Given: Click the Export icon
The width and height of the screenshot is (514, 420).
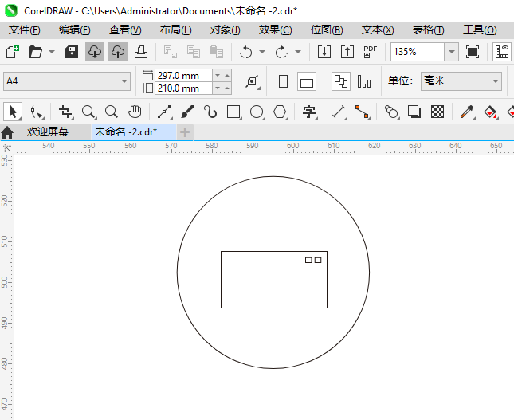Looking at the screenshot, I should (347, 52).
